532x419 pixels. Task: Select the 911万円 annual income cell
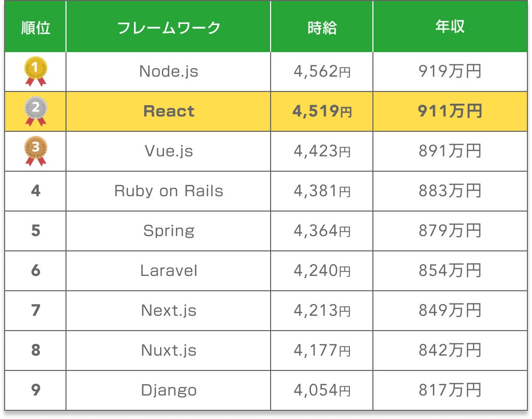click(x=450, y=111)
